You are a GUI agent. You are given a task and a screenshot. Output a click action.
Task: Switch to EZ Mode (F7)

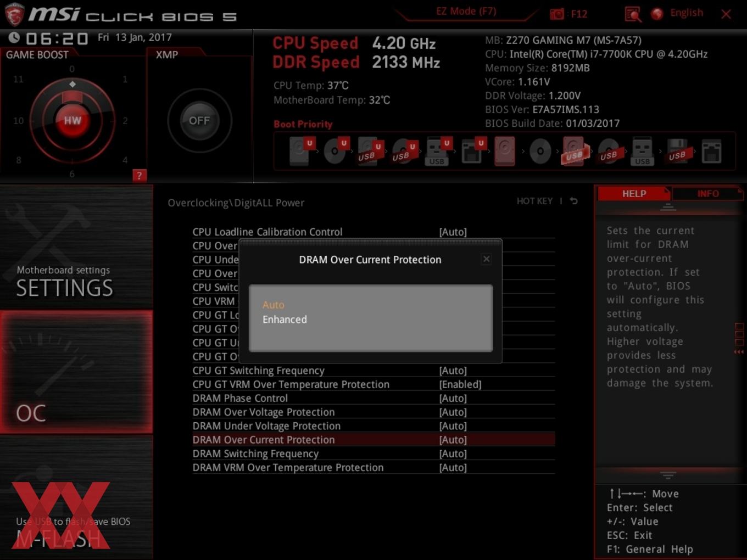[x=466, y=11]
